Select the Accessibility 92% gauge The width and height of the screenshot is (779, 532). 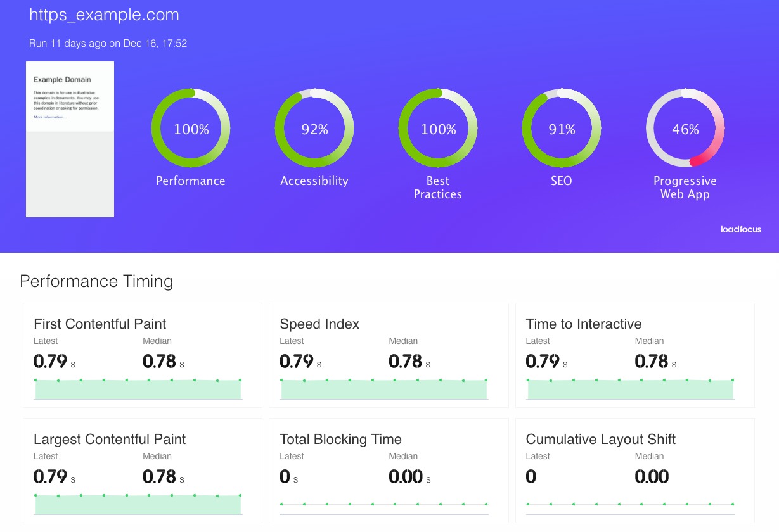tap(314, 129)
